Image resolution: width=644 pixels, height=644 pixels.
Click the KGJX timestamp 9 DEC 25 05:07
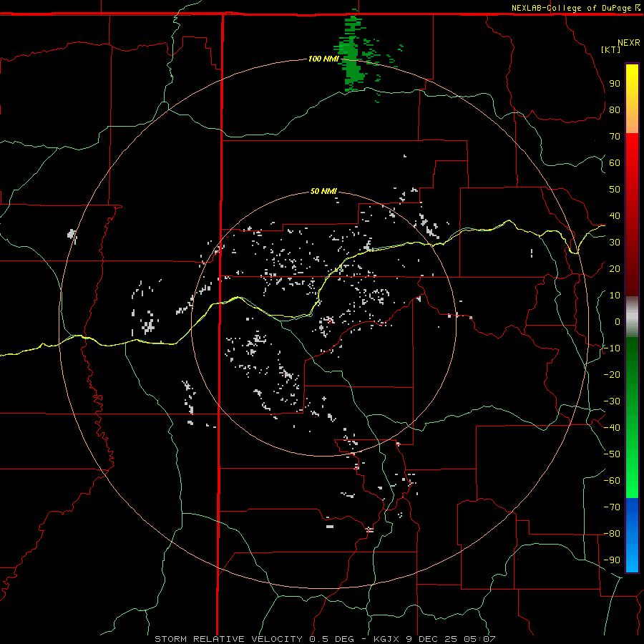click(434, 639)
